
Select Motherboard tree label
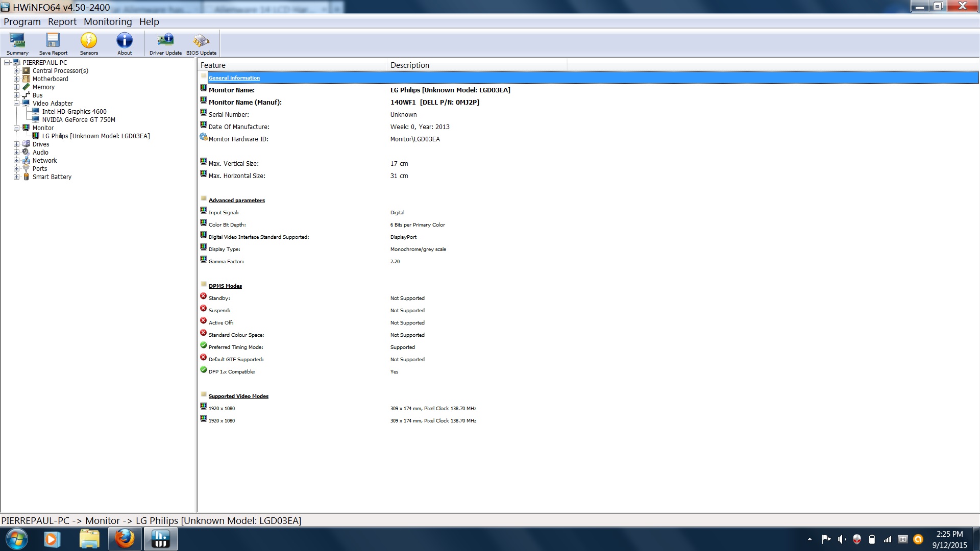coord(50,79)
